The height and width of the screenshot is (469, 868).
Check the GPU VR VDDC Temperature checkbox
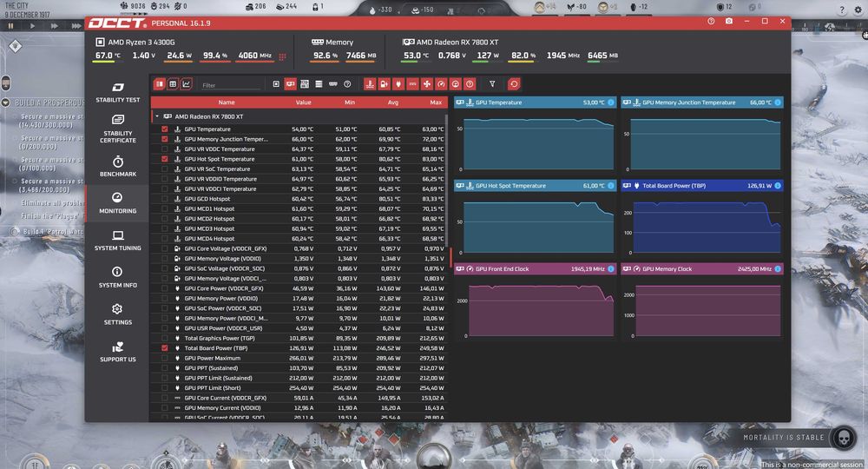tap(164, 149)
